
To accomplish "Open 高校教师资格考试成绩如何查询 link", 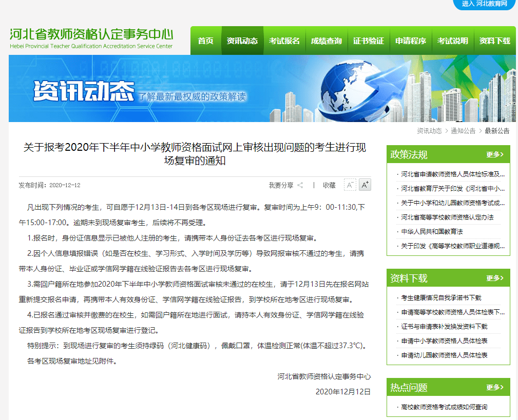I will point(444,407).
